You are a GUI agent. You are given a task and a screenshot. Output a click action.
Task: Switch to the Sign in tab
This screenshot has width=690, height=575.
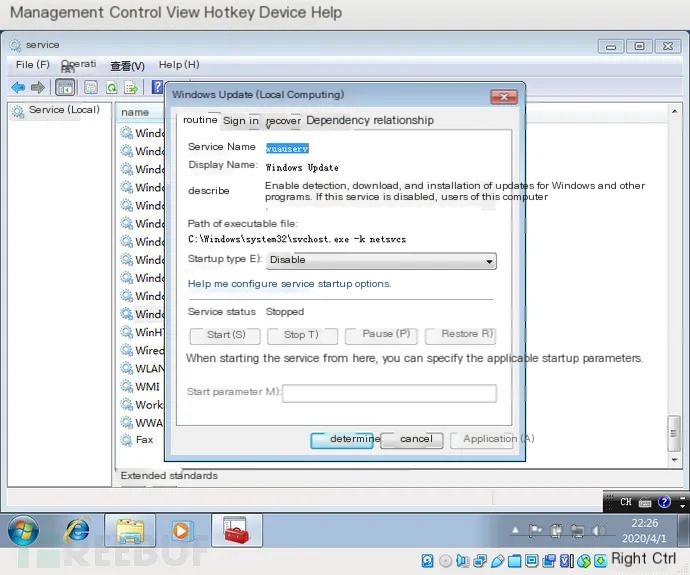241,121
